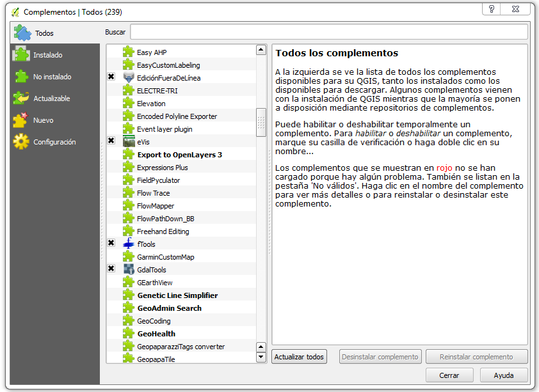The width and height of the screenshot is (539, 392).
Task: Click the GeoAdmin Search plugin icon
Action: click(129, 308)
